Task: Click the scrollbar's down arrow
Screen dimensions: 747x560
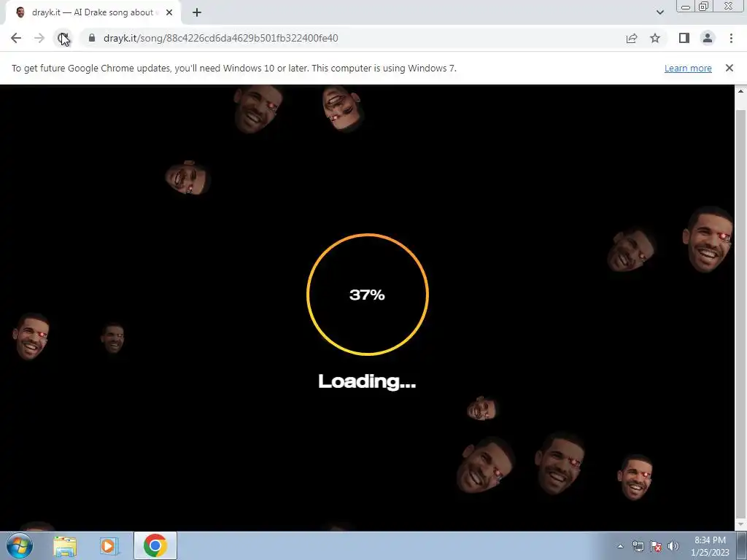Action: coord(740,525)
